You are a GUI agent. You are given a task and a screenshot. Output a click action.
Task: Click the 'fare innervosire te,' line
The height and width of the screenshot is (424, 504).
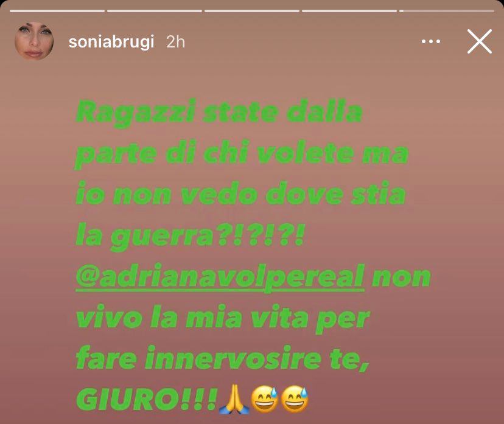click(222, 359)
